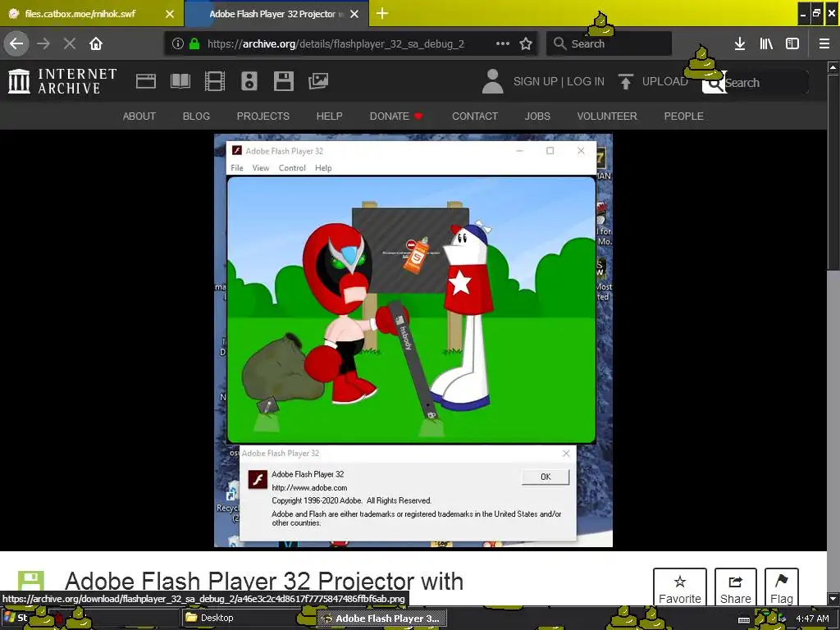Open a new browser tab
Screen dimensions: 840x630
point(382,13)
